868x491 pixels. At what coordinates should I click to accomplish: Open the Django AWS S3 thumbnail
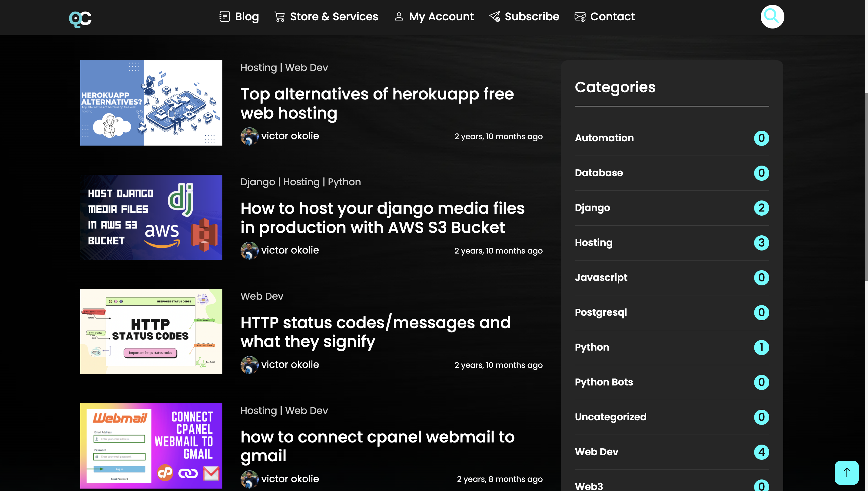(151, 217)
